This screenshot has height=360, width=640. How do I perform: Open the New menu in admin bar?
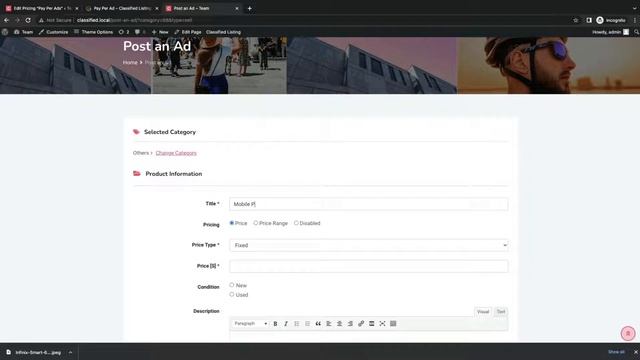(160, 32)
